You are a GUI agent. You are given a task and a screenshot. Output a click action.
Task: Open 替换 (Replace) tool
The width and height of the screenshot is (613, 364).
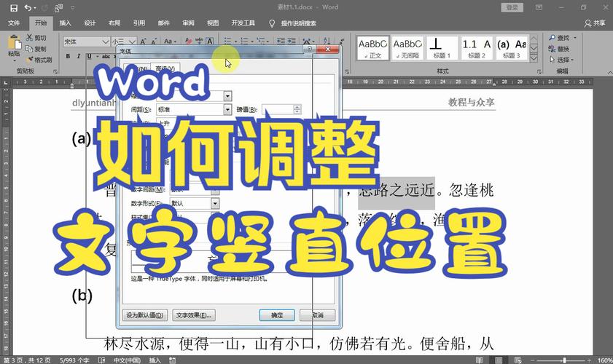(559, 49)
